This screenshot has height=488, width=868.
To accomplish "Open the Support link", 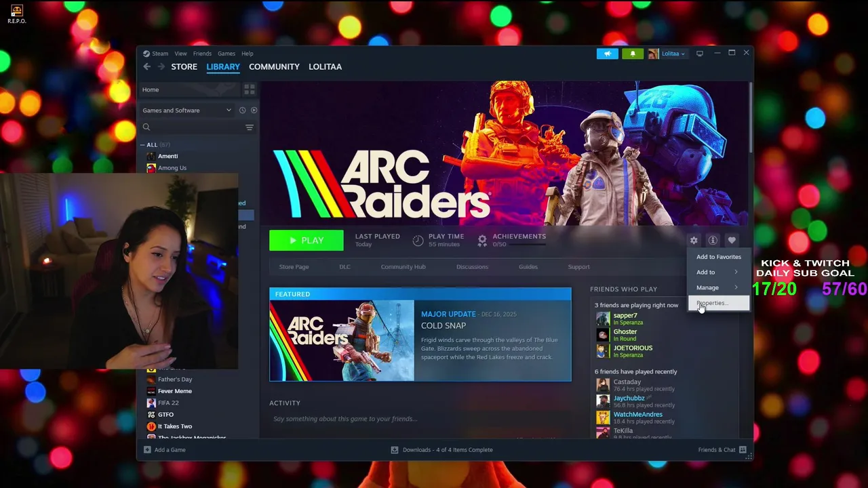I will coord(578,267).
